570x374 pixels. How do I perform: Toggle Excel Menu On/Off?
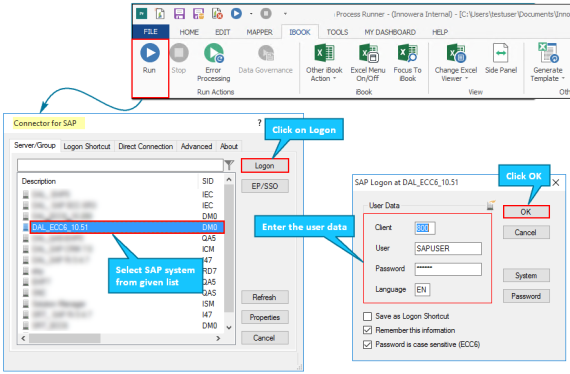(x=368, y=63)
